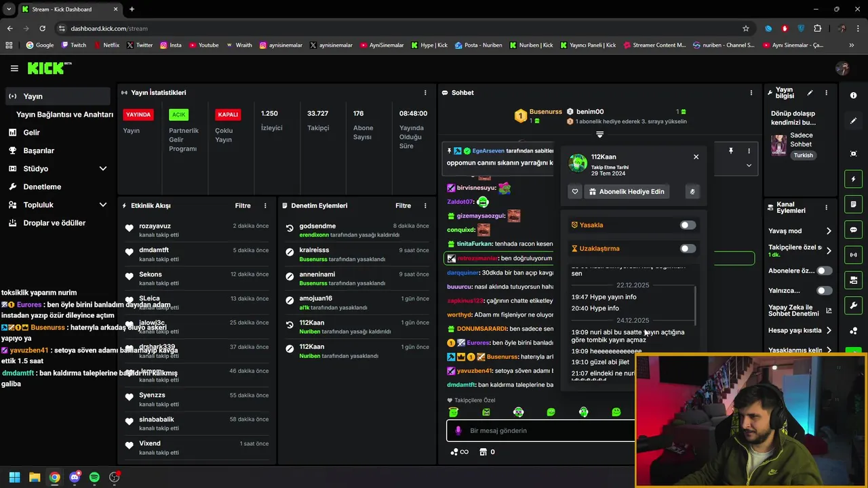868x488 pixels.
Task: Open the Yayın İstatistikleri panel options menu
Action: click(425, 93)
